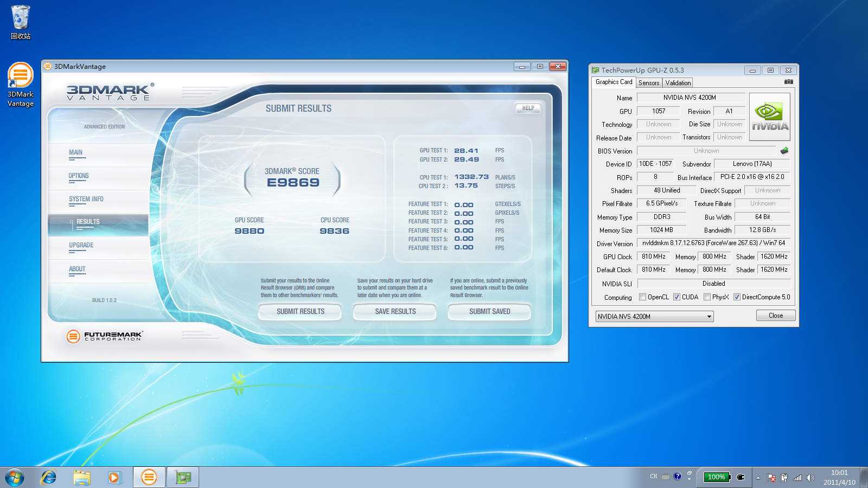868x488 pixels.
Task: Click the Show Desktop strip on taskbar
Action: tap(864, 477)
